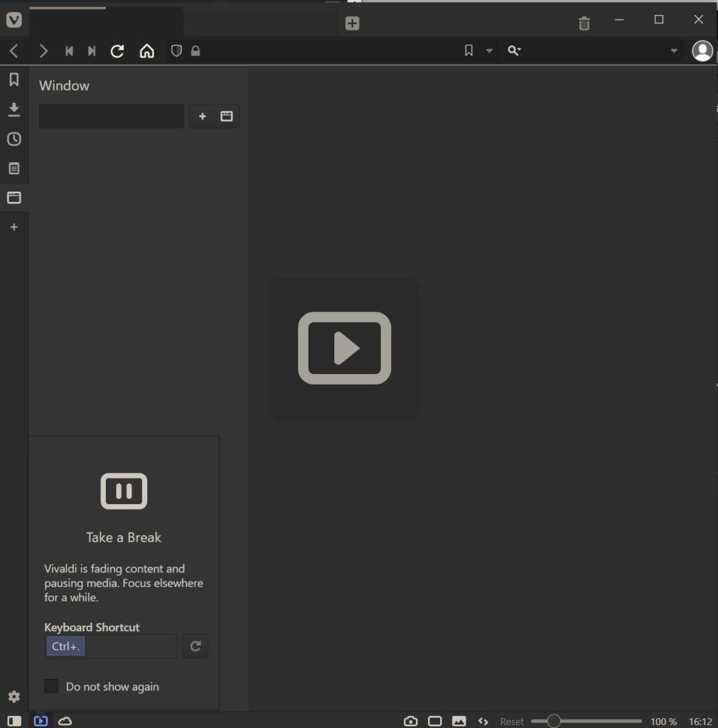This screenshot has width=718, height=728.
Task: Click the Keyboard Shortcut input field
Action: (x=110, y=646)
